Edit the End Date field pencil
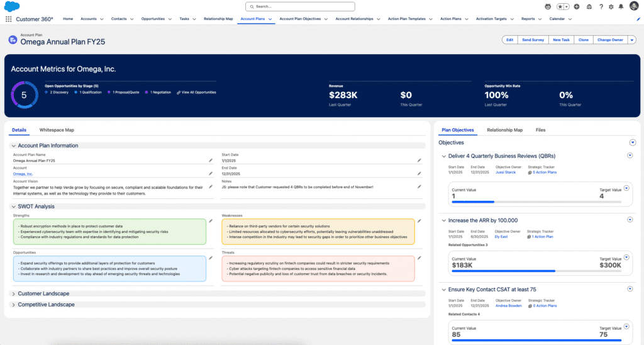 (x=419, y=174)
